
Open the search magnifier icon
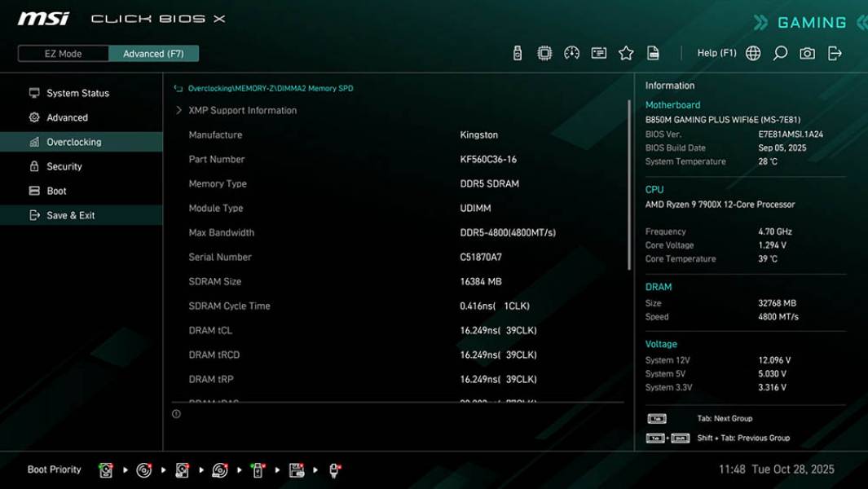[x=779, y=52]
